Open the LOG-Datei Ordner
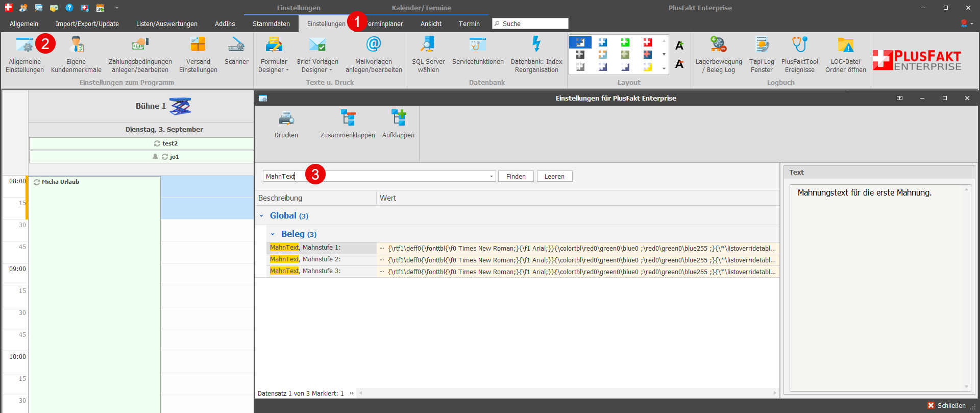This screenshot has width=980, height=413. pyautogui.click(x=845, y=55)
